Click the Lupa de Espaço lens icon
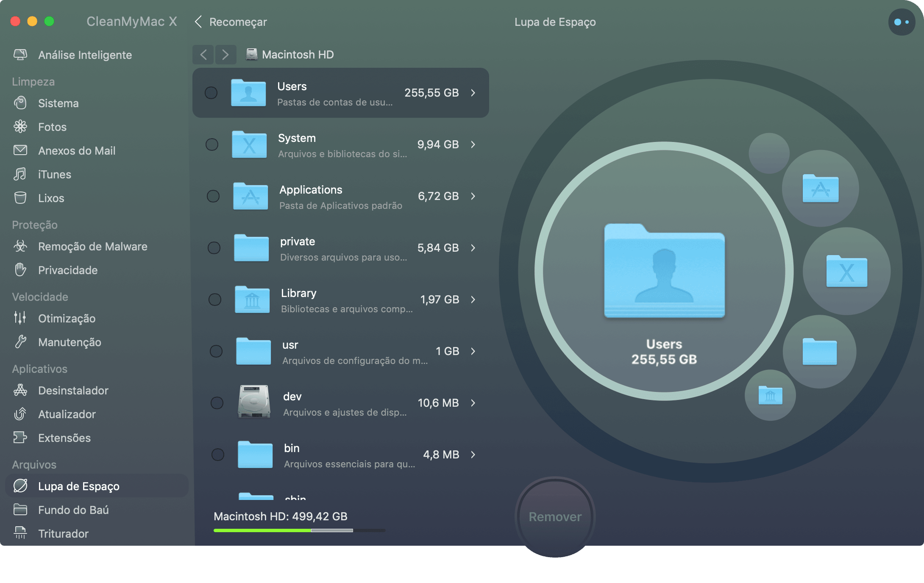The height and width of the screenshot is (583, 924). click(x=20, y=486)
